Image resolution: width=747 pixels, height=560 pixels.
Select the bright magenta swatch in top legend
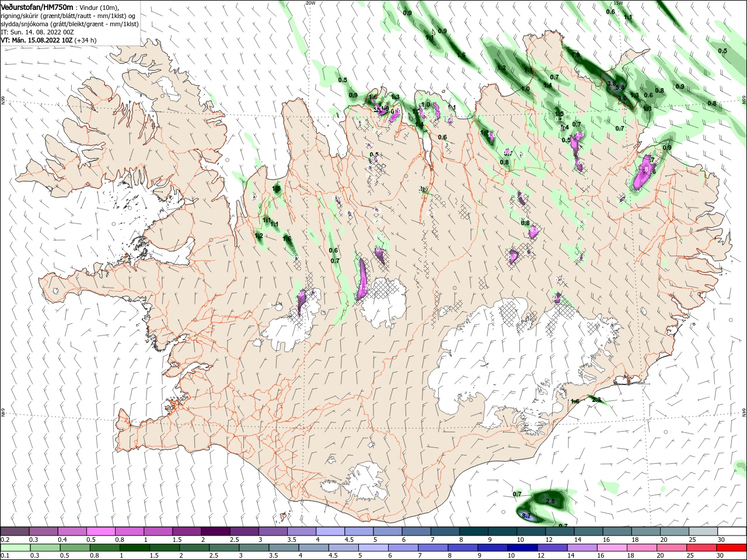click(x=100, y=531)
